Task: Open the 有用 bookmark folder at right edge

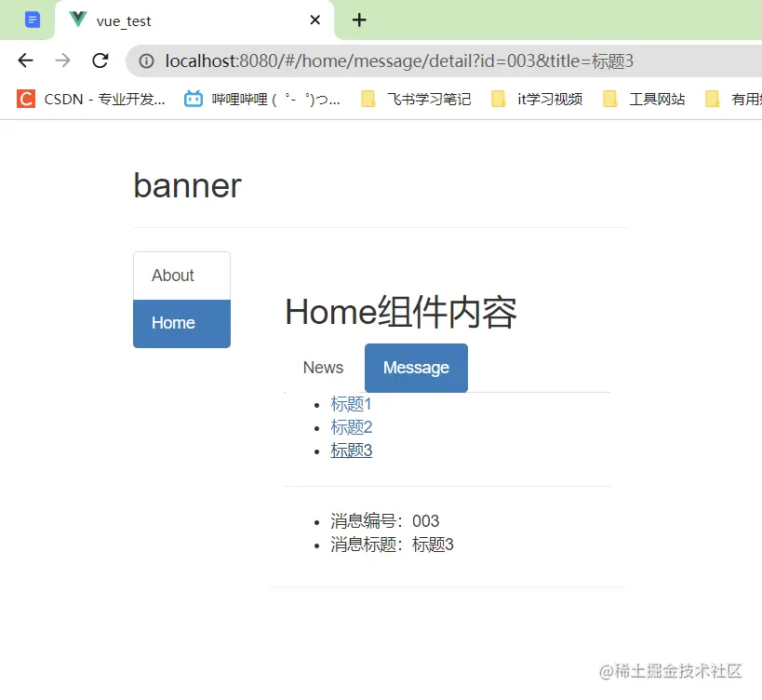Action: 733,100
